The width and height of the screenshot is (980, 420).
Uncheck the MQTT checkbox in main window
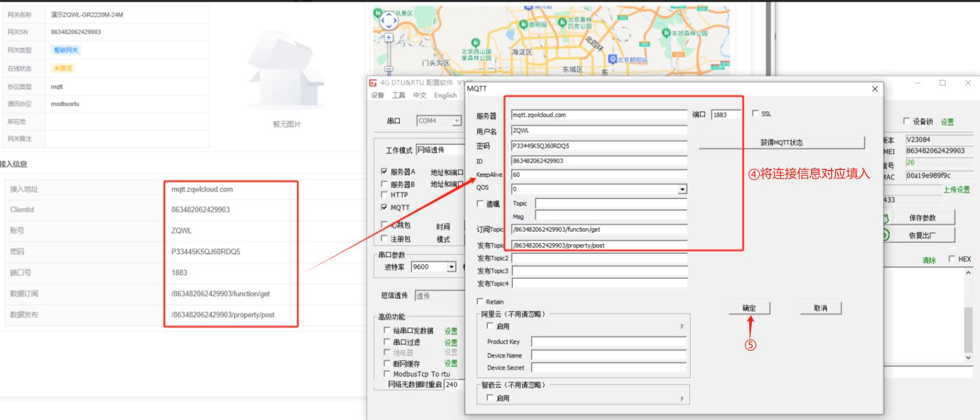(x=384, y=207)
